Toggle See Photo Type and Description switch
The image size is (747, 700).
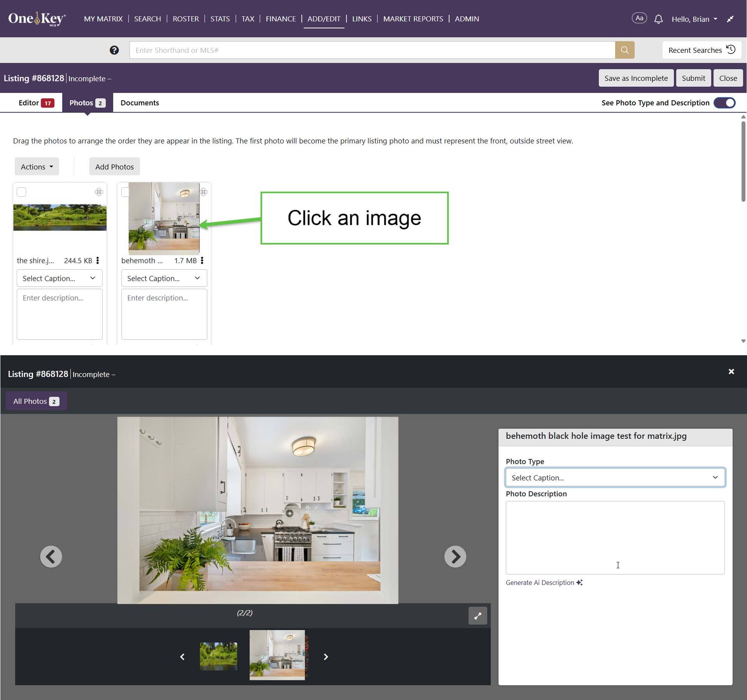(724, 103)
